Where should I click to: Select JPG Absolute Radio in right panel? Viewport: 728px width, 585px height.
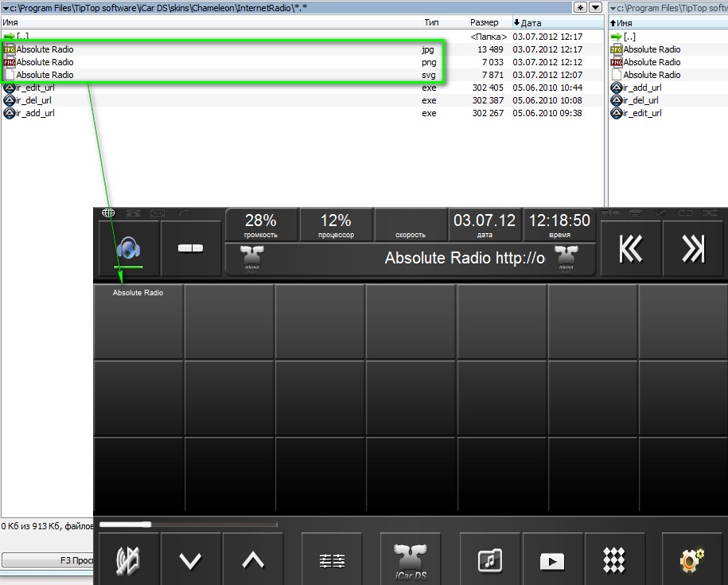pyautogui.click(x=668, y=49)
